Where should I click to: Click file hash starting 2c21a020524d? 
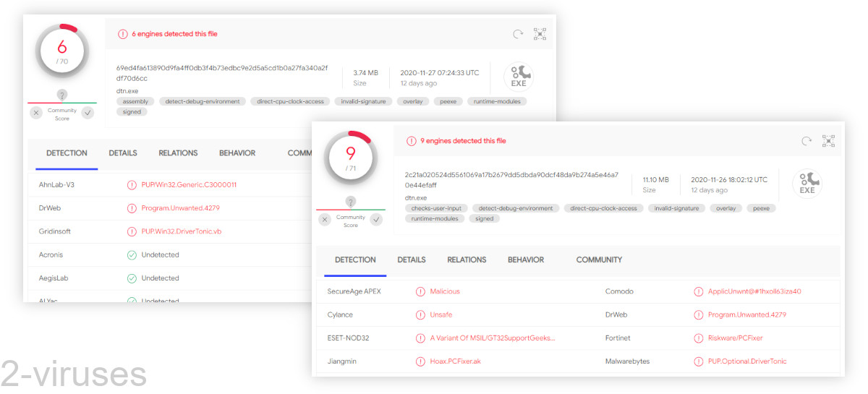pos(511,180)
